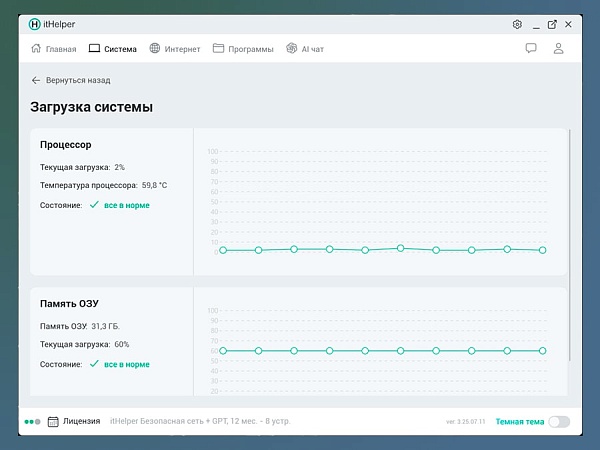Toggle the Темная тема switch

click(559, 422)
